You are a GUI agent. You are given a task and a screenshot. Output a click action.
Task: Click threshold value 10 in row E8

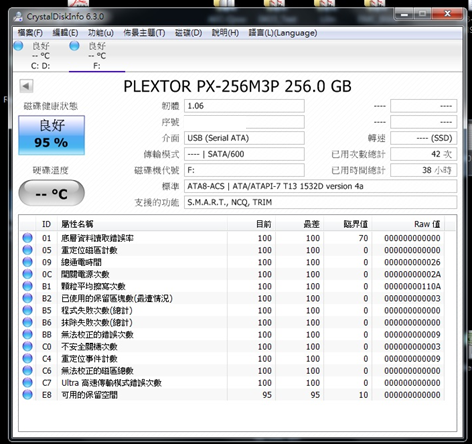pos(363,395)
